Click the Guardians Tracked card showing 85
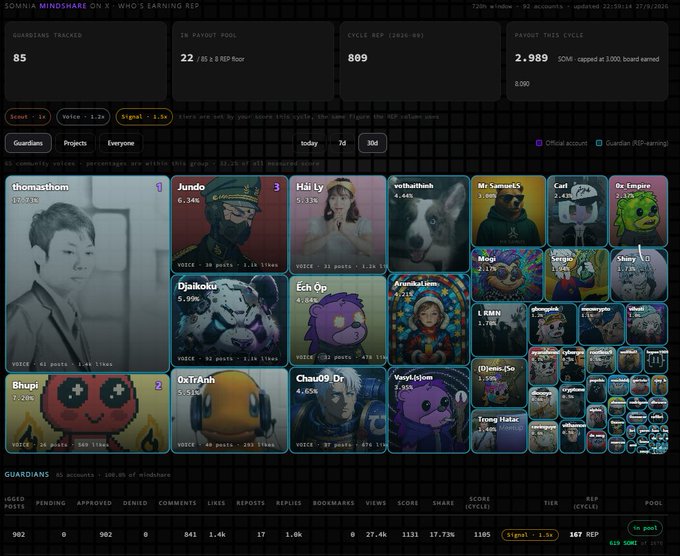 (85, 61)
